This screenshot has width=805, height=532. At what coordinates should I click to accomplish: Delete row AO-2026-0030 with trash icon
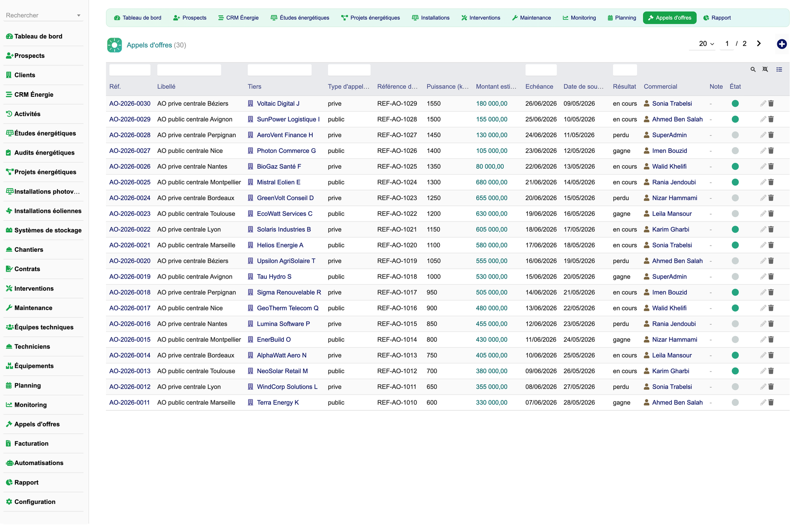click(771, 104)
